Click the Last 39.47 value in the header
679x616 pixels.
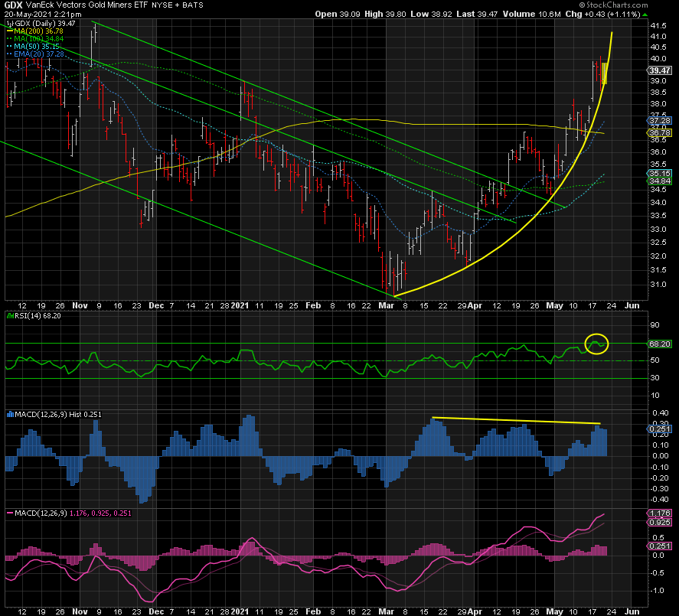pyautogui.click(x=477, y=15)
